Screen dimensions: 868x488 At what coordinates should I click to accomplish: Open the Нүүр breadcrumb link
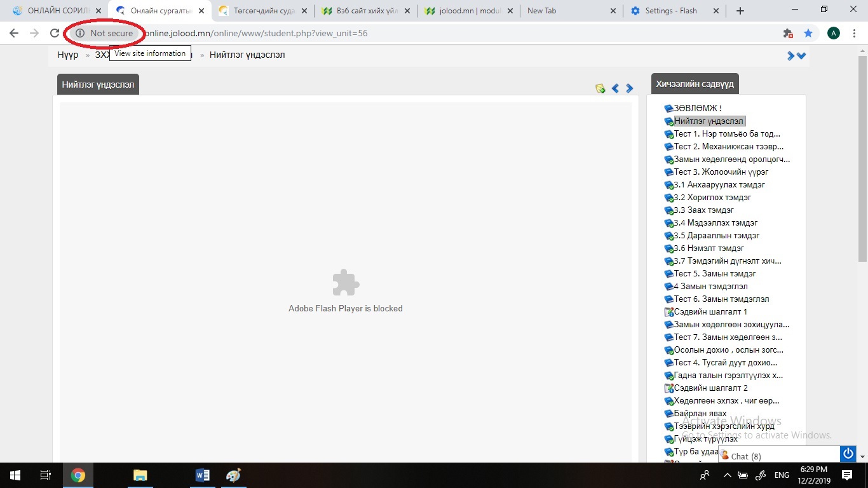click(67, 55)
